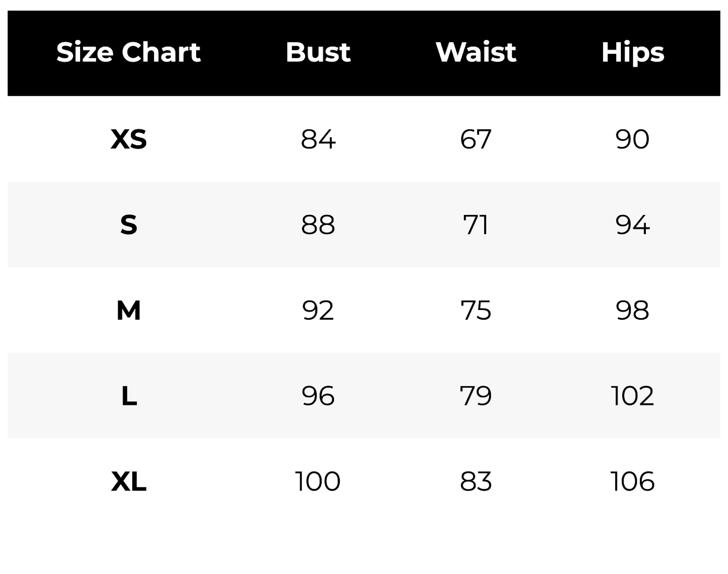728x574 pixels.
Task: Click the M size row label
Action: point(129,311)
